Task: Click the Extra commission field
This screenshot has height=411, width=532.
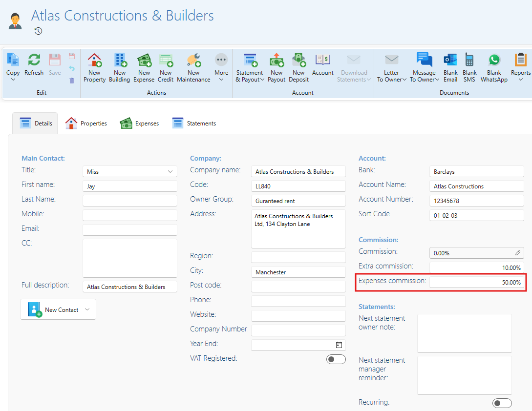Action: (477, 267)
